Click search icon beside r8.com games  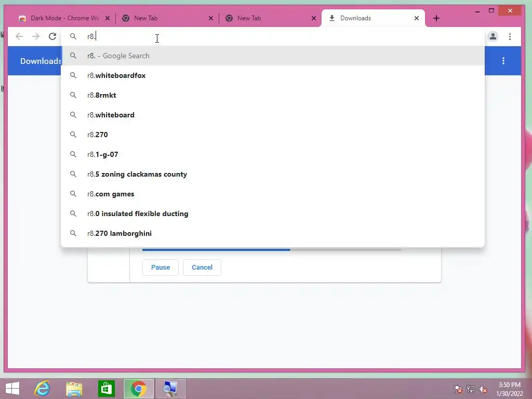(x=73, y=194)
